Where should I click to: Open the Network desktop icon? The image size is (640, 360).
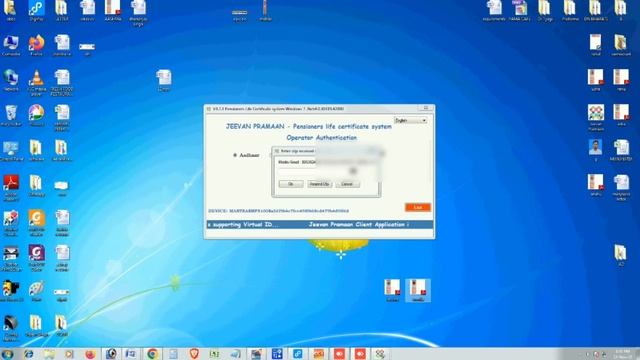coord(11,80)
